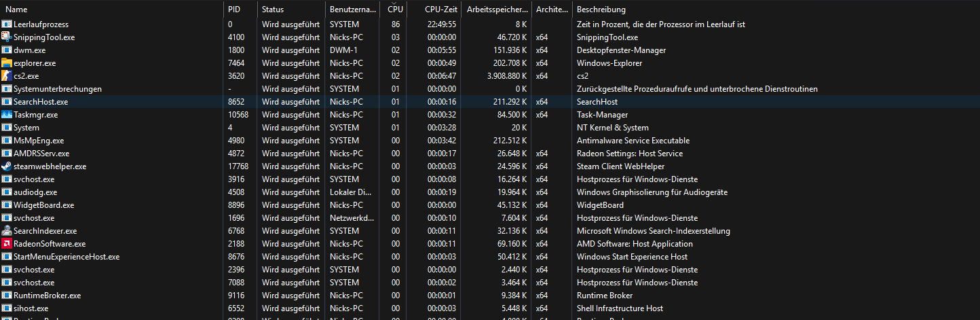Click description 'Windows Start Experience Host'
Image resolution: width=980 pixels, height=320 pixels.
[x=632, y=257]
